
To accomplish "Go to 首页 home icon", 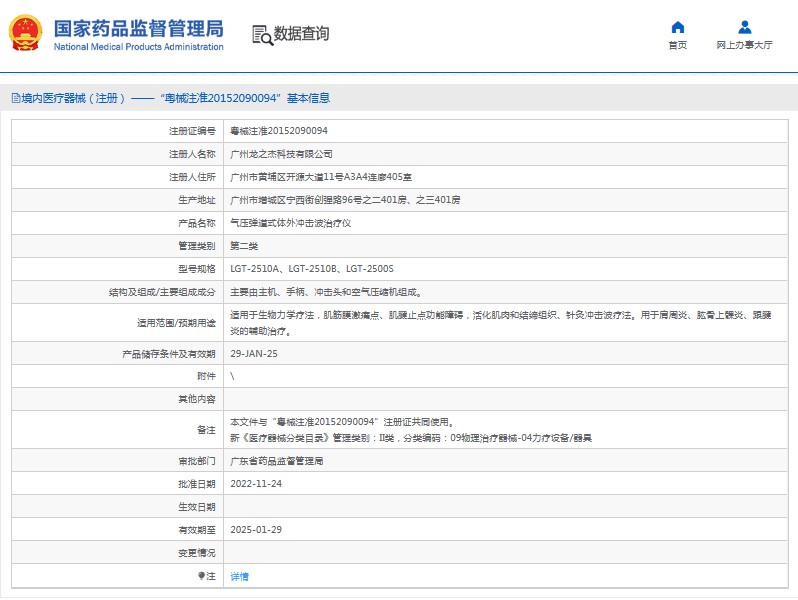I will coord(677,27).
